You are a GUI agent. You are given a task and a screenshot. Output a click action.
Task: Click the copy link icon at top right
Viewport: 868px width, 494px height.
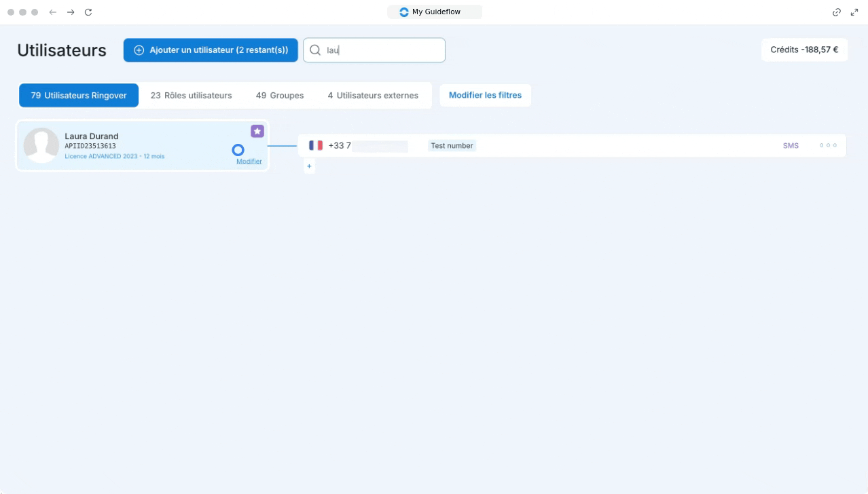[x=837, y=12]
